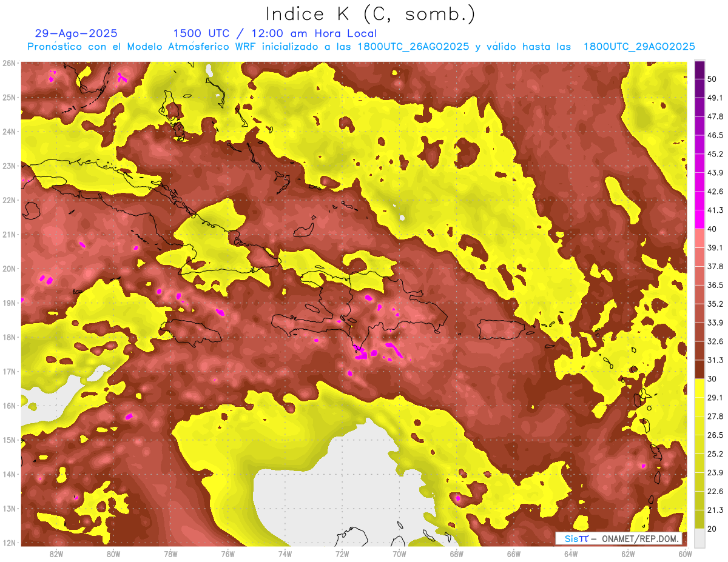Click the latitude axis label "18N"
This screenshot has height=562, width=728.
pos(9,337)
